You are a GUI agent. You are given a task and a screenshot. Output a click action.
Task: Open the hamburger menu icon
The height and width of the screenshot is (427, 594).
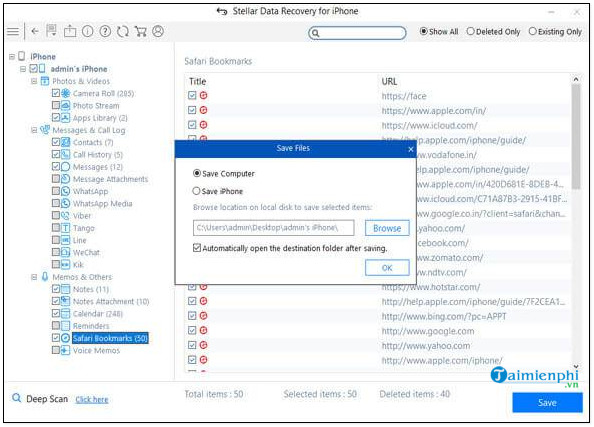[13, 31]
